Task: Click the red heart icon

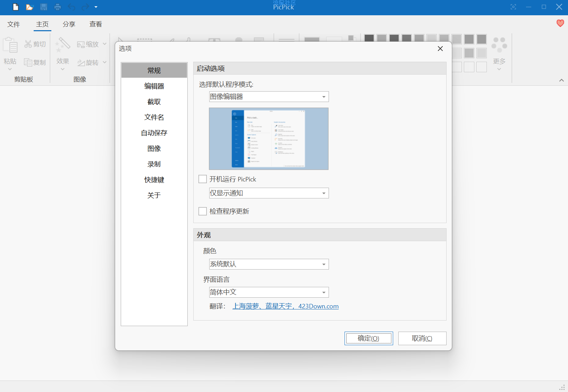Action: point(560,23)
